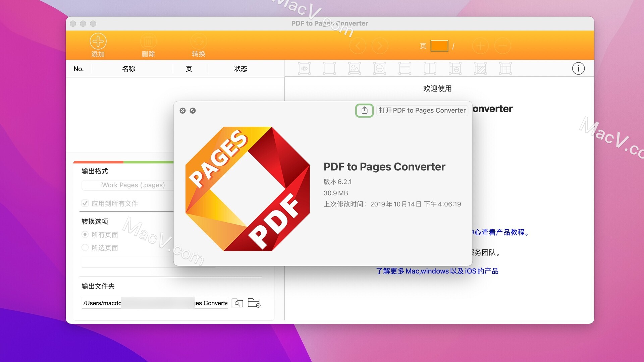
Task: Browse output folder with magnifier folder icon
Action: point(237,303)
